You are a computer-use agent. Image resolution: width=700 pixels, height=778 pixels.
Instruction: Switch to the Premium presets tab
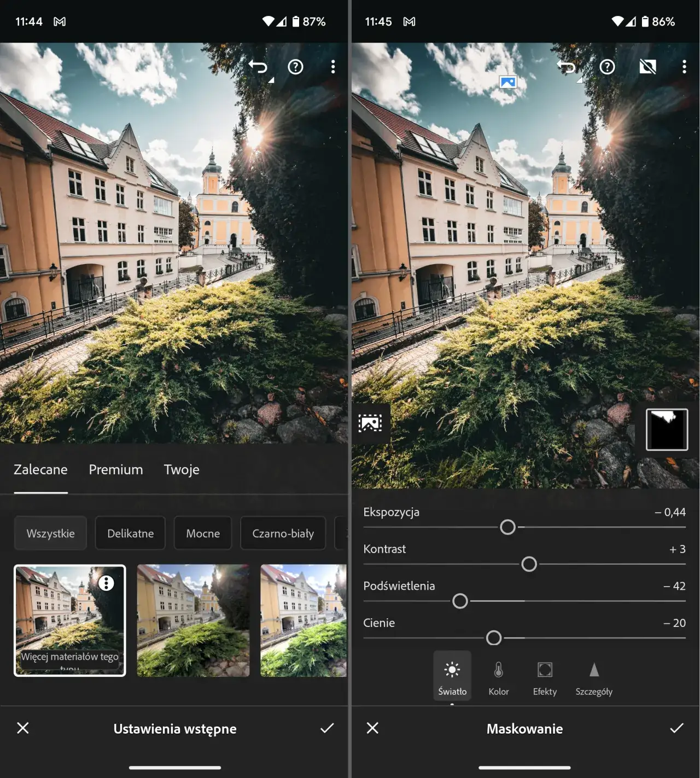coord(115,469)
